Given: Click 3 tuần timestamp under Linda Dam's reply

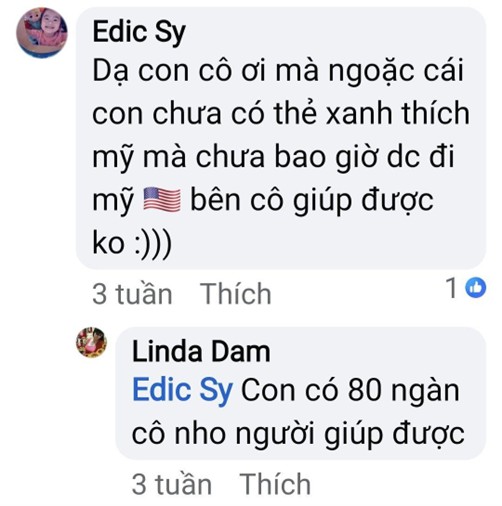Looking at the screenshot, I should tap(172, 484).
